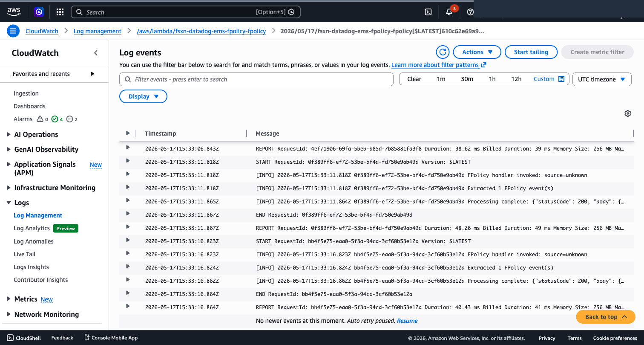Open the services grid menu icon

(x=60, y=12)
